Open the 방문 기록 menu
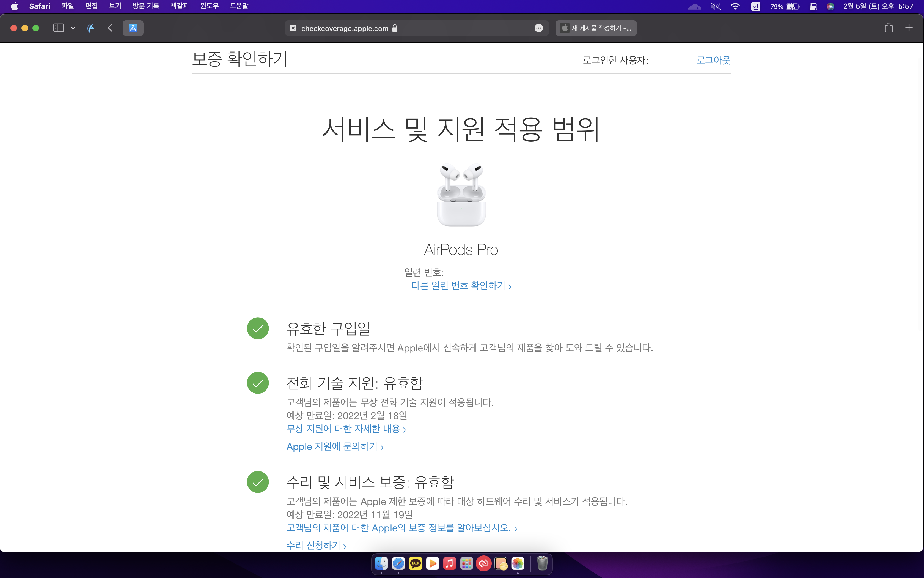The height and width of the screenshot is (578, 924). tap(145, 6)
